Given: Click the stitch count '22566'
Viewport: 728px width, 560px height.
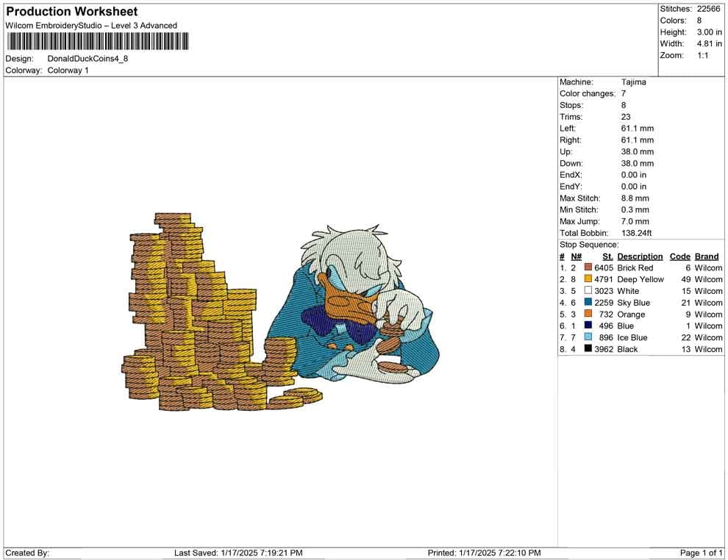Looking at the screenshot, I should (708, 9).
